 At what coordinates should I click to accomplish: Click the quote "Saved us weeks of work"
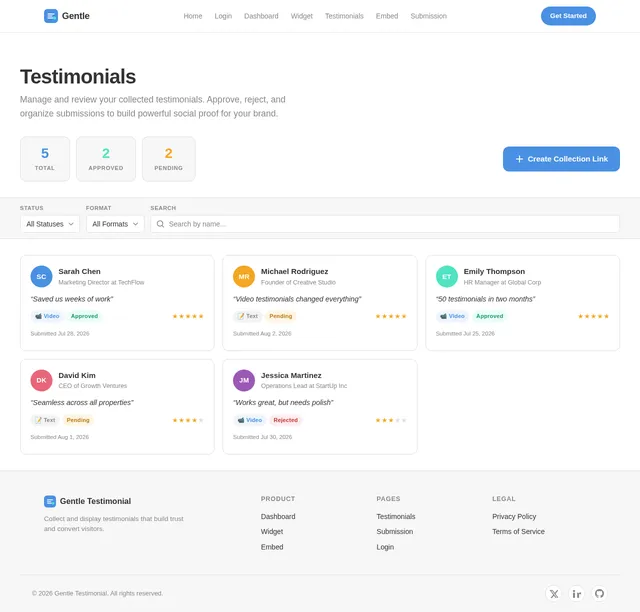72,299
